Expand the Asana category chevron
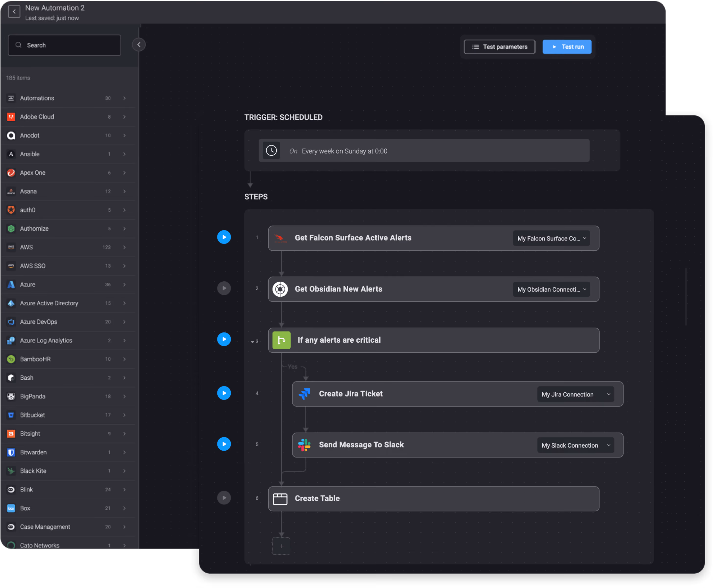The image size is (716, 588). pyautogui.click(x=124, y=191)
